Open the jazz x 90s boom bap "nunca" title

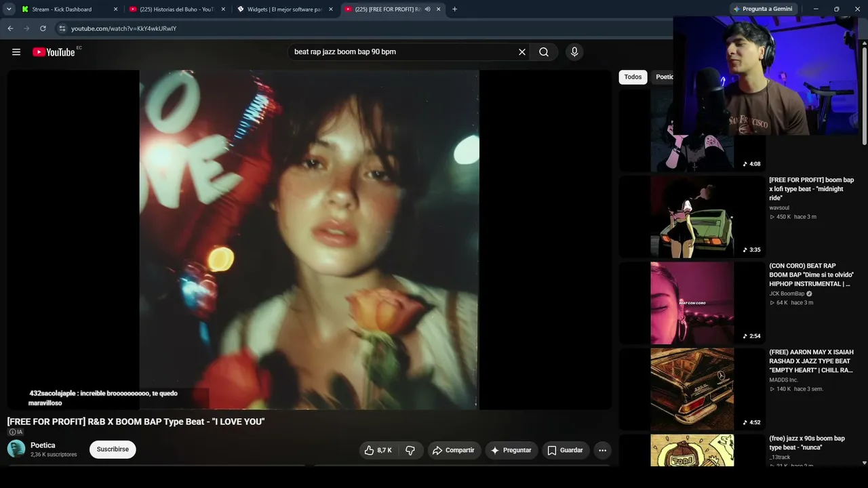tap(807, 443)
